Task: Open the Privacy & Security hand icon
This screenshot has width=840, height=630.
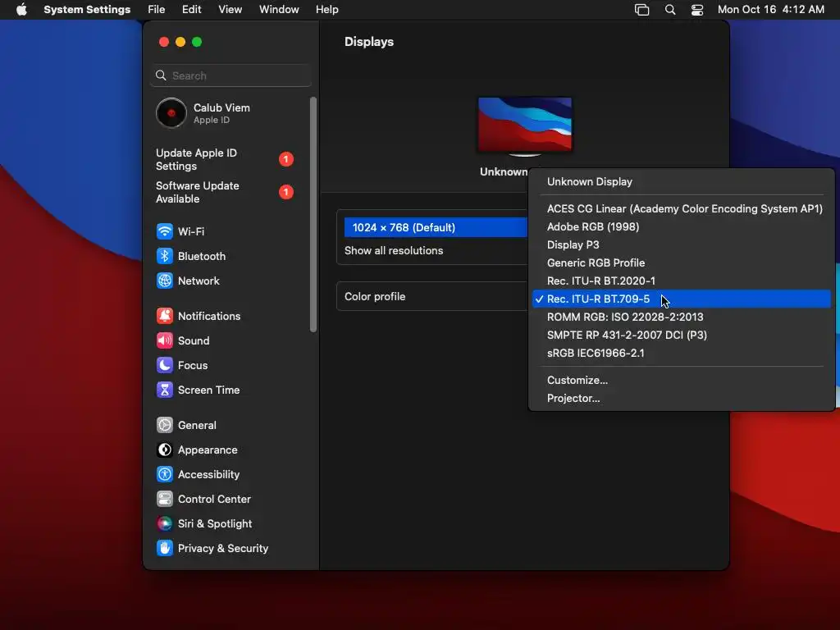Action: (x=164, y=548)
